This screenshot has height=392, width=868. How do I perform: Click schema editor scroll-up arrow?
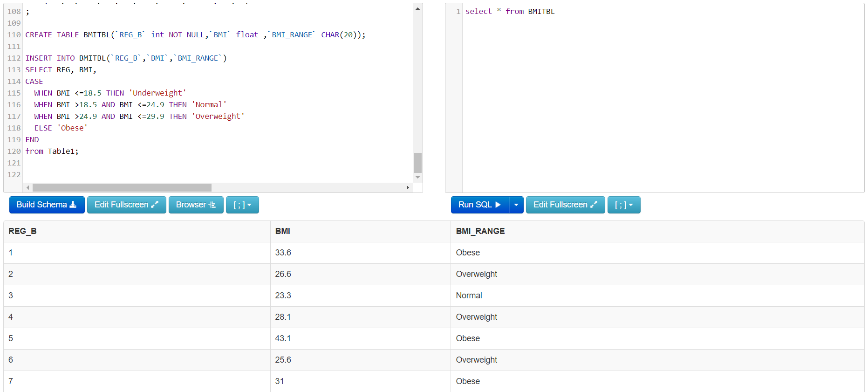point(417,8)
